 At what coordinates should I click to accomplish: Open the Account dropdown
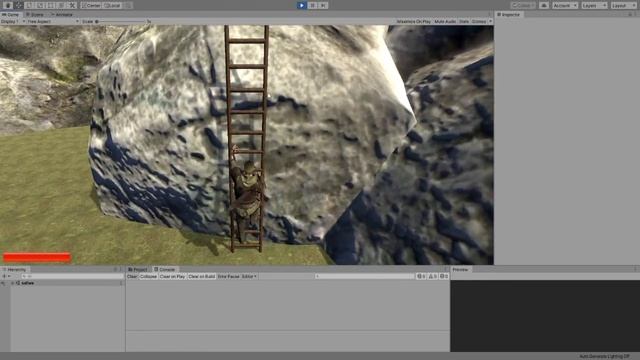tap(564, 5)
